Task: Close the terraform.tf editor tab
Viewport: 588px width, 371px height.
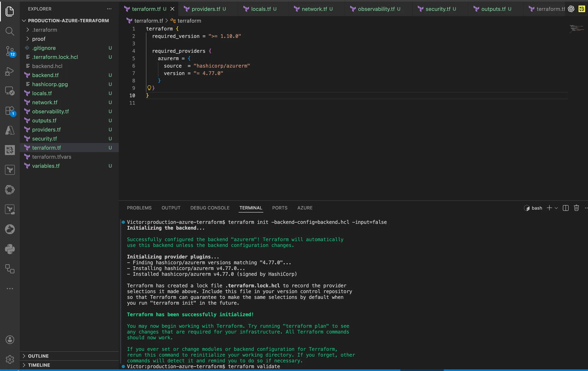Action: click(172, 9)
